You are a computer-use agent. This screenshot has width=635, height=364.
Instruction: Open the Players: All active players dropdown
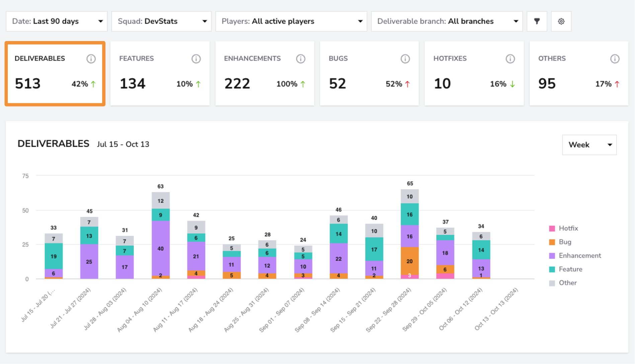(x=291, y=21)
